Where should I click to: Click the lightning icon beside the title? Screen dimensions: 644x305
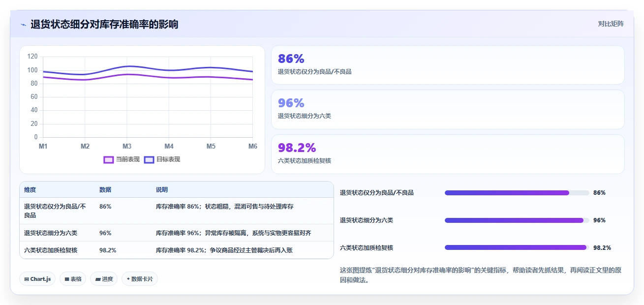[x=23, y=25]
